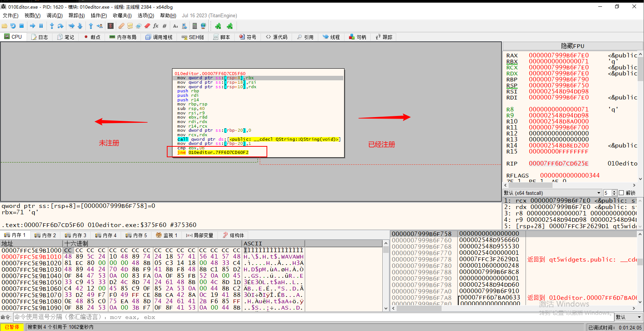Image resolution: width=644 pixels, height=331 pixels.
Task: Toggle the 解锁 checkbox
Action: pos(621,193)
